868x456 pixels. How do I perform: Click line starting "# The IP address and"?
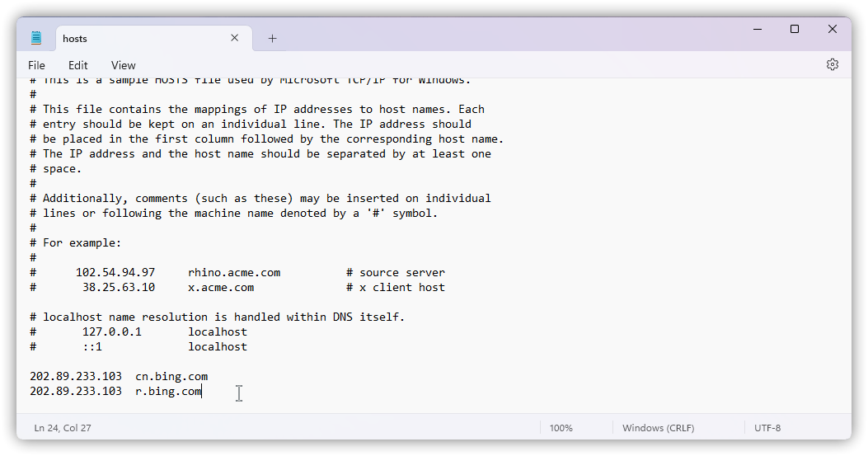pos(260,154)
